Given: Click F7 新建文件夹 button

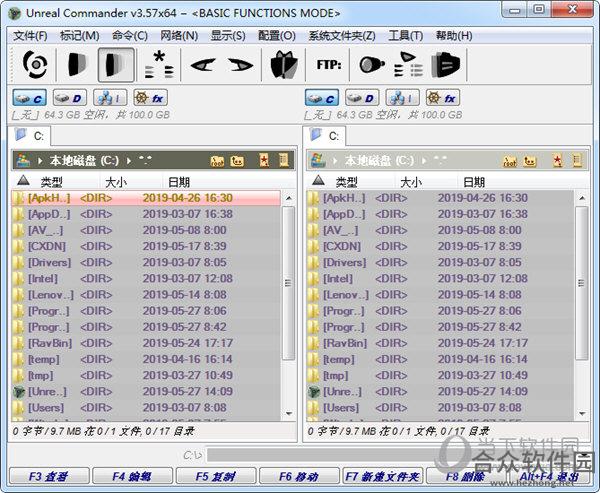Looking at the screenshot, I should (383, 476).
